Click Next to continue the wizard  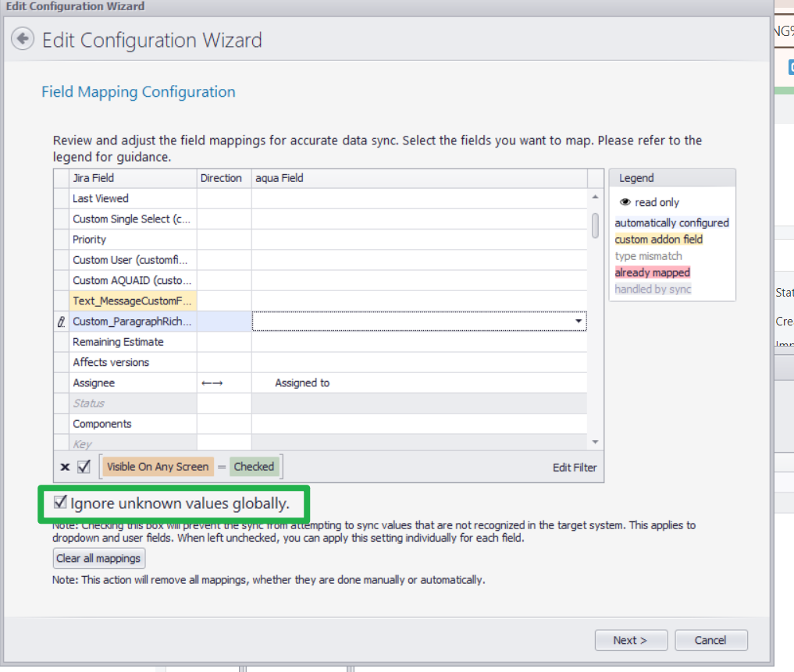click(630, 640)
